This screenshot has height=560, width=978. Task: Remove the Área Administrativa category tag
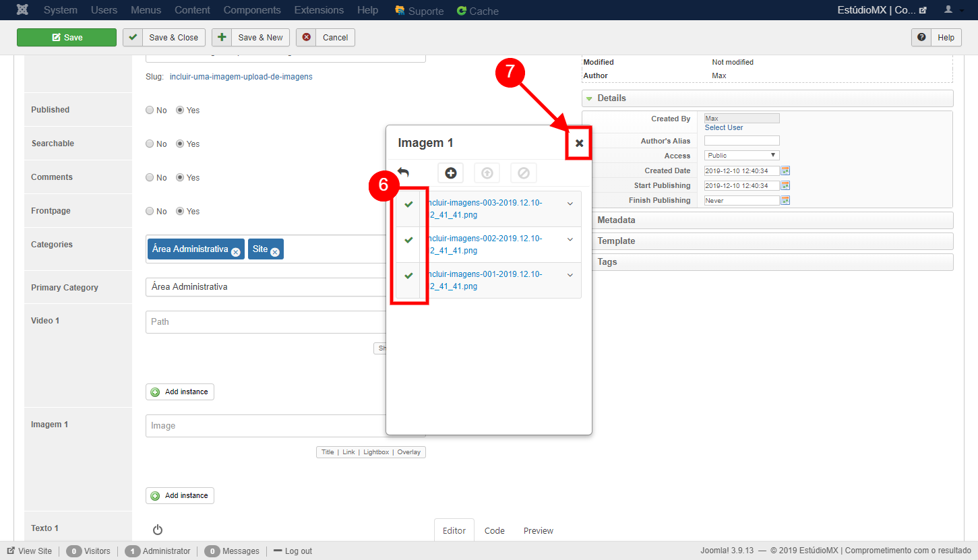(x=235, y=252)
